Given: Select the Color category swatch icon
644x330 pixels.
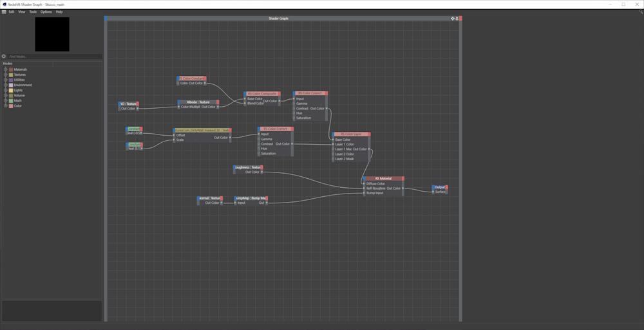Looking at the screenshot, I should [11, 105].
